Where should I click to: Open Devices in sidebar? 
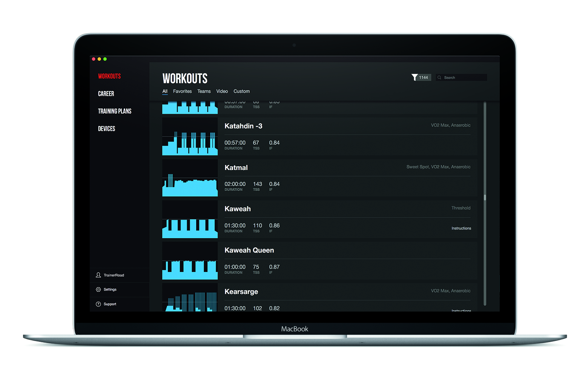point(107,128)
